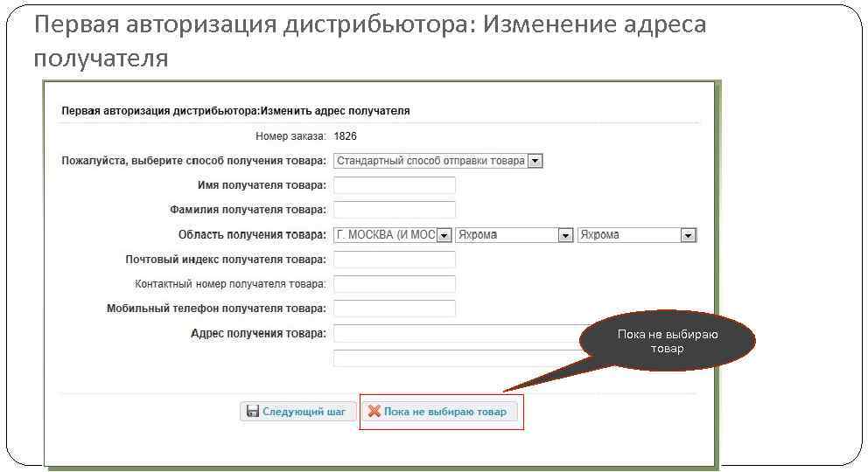Open the last Яхрома district dropdown
Image resolution: width=868 pixels, height=472 pixels.
637,235
